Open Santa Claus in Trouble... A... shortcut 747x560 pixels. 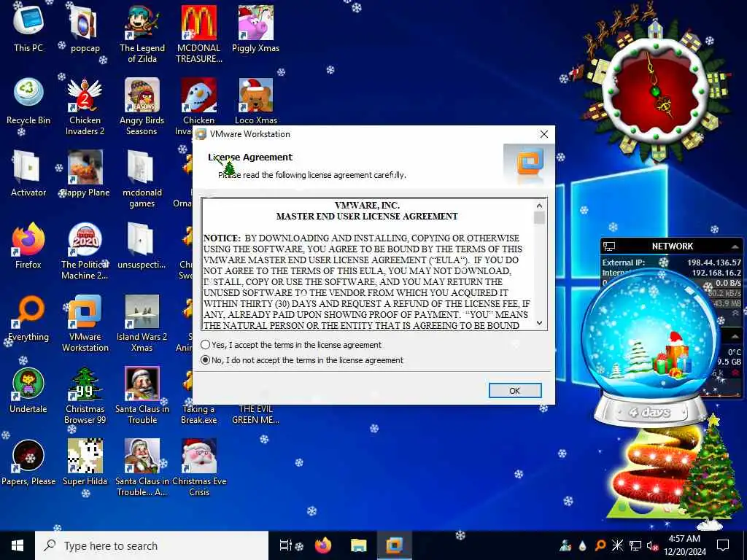click(142, 469)
